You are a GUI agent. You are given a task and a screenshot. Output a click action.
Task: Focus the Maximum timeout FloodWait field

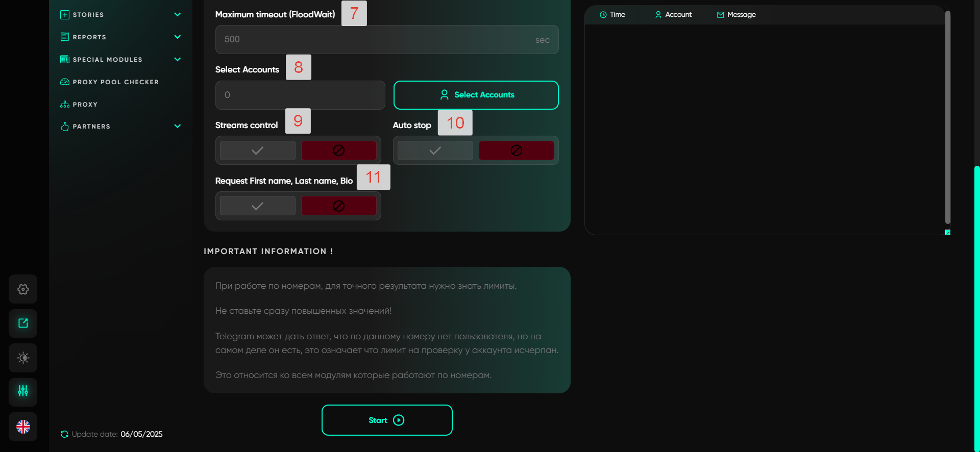click(378, 40)
